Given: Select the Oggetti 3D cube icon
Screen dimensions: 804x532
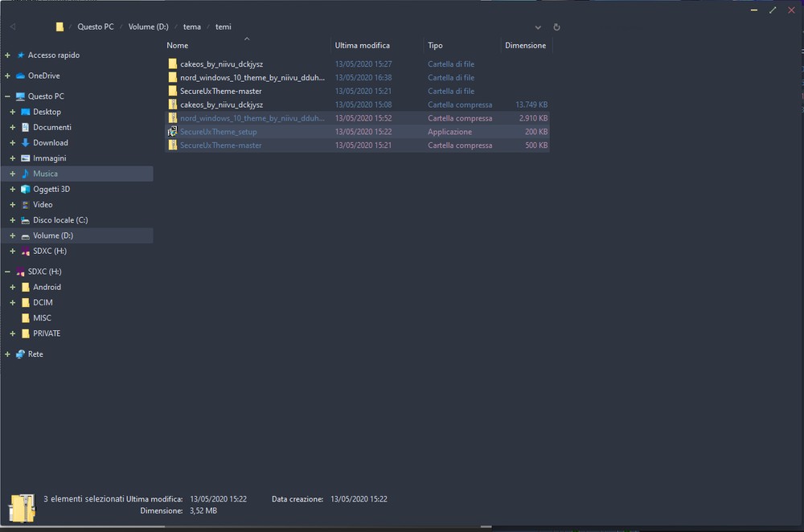Looking at the screenshot, I should (25, 190).
